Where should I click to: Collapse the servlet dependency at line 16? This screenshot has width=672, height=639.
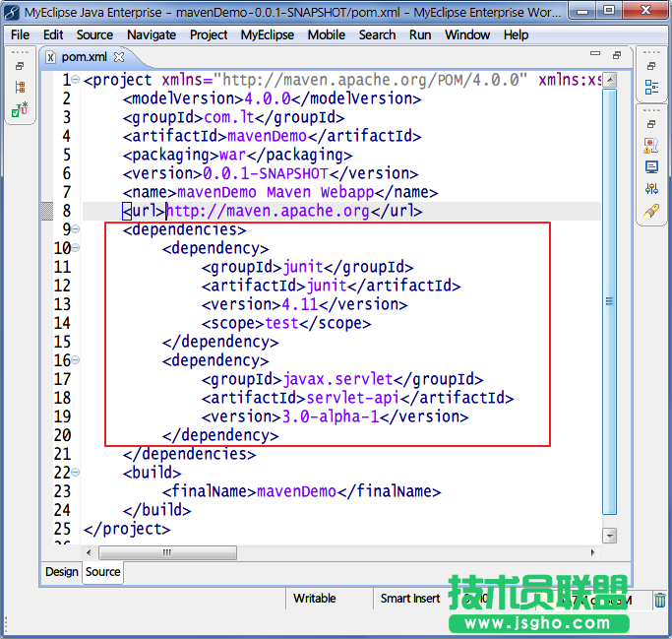(x=76, y=359)
